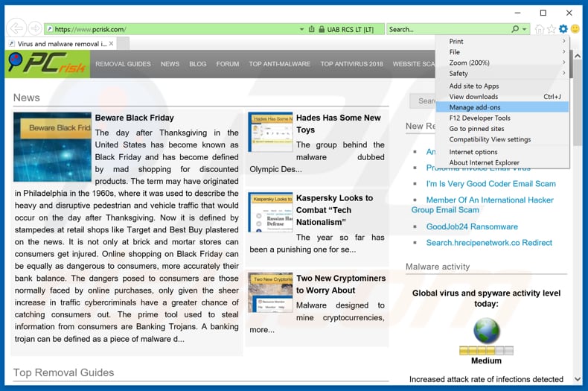Open the BLOG nav link
This screenshot has height=391, width=588.
coord(198,64)
